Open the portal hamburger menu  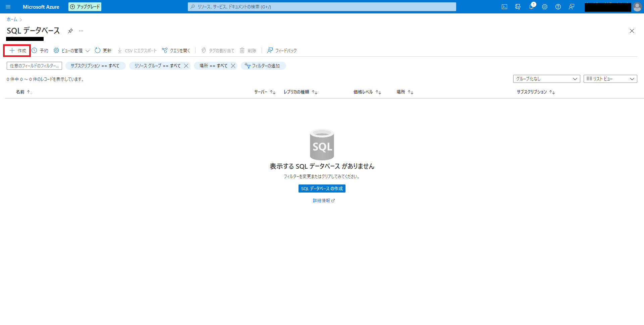[8, 7]
